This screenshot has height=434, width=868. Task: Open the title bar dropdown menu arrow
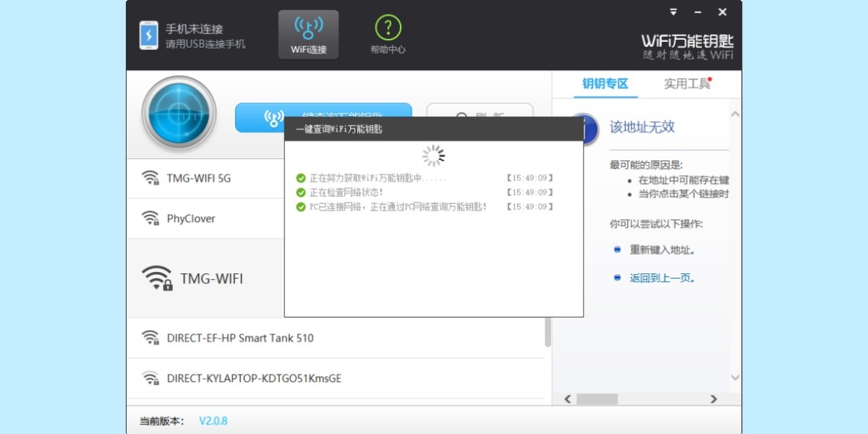click(x=673, y=12)
